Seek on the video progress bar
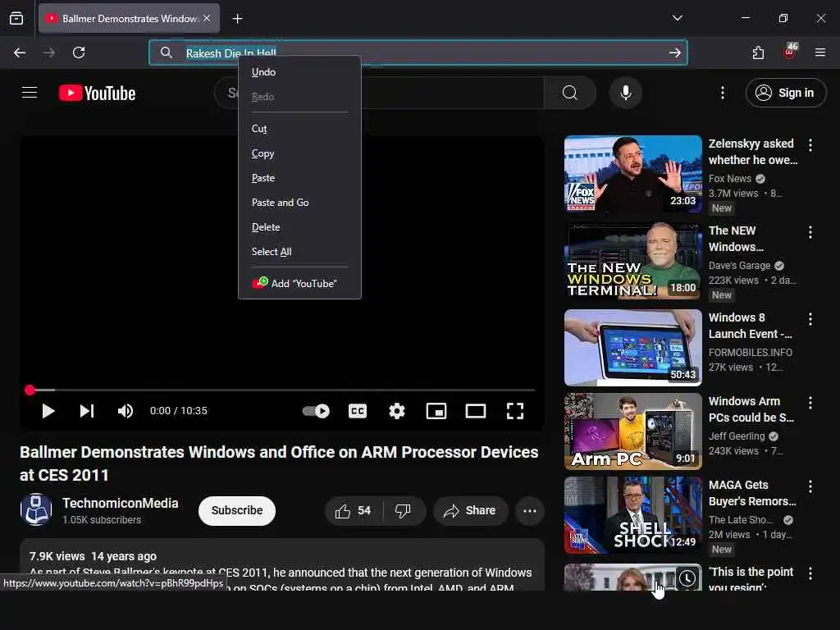840x630 pixels. tap(282, 390)
